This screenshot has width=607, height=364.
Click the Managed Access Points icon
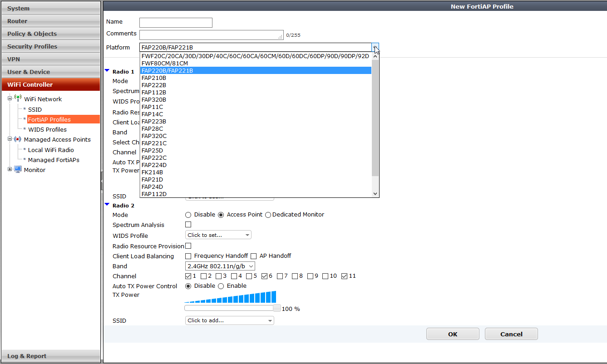[18, 139]
